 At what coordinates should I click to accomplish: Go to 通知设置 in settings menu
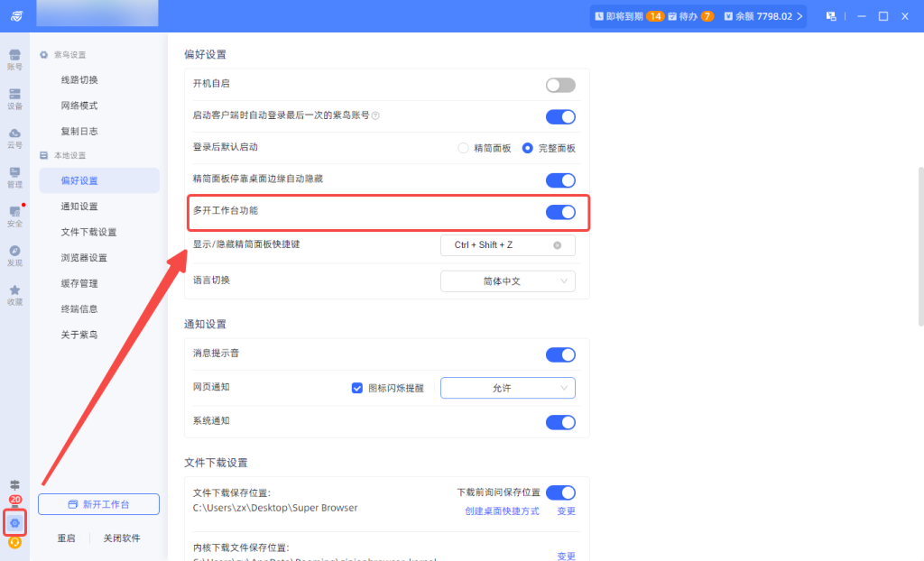(79, 207)
